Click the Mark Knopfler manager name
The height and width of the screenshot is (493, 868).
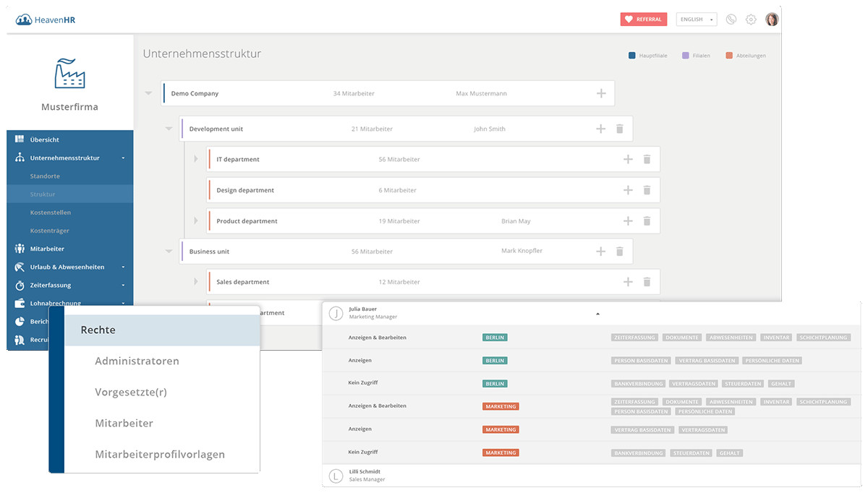point(522,251)
